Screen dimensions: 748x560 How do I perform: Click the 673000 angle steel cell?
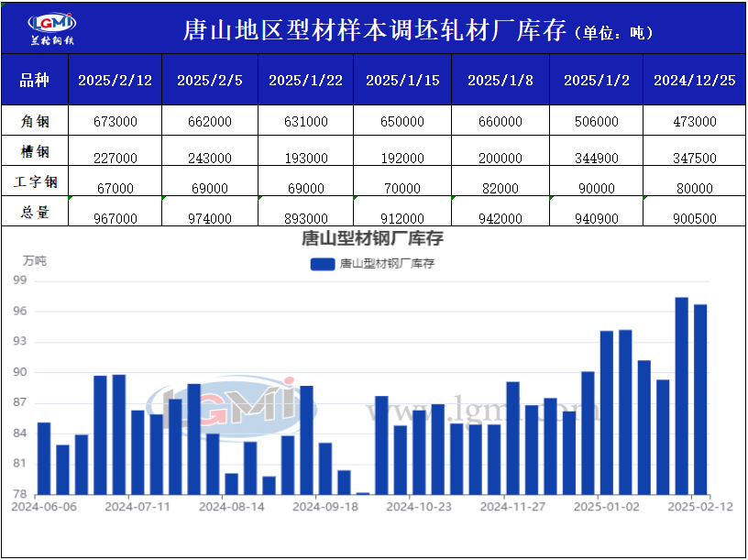(x=115, y=121)
